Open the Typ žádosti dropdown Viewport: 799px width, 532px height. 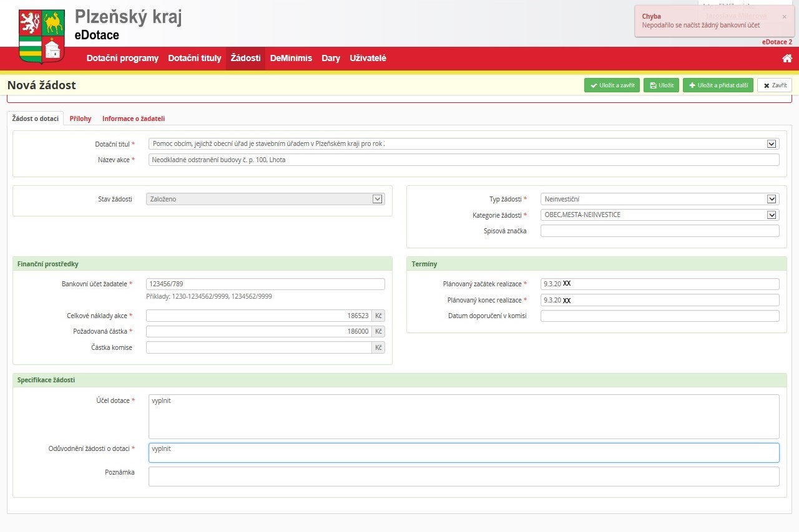pos(771,199)
